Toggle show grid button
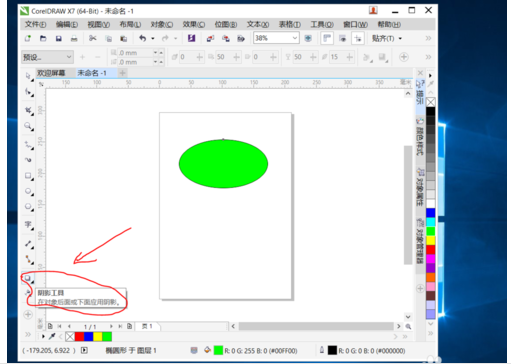The height and width of the screenshot is (364, 511). (342, 38)
